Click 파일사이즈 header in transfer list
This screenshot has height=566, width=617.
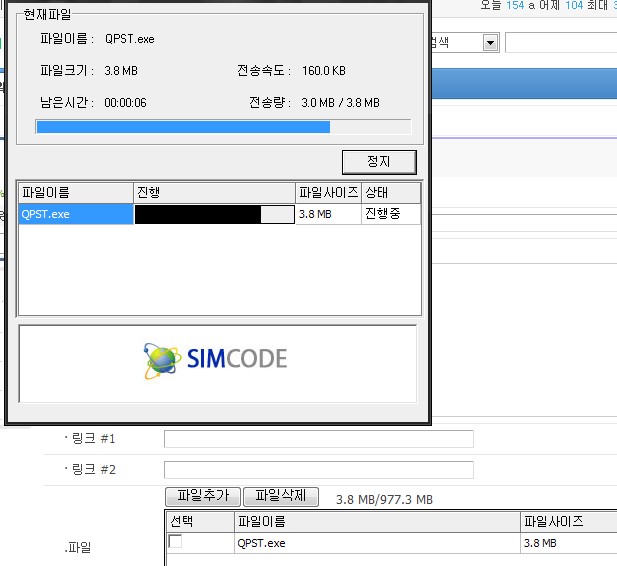(x=327, y=192)
